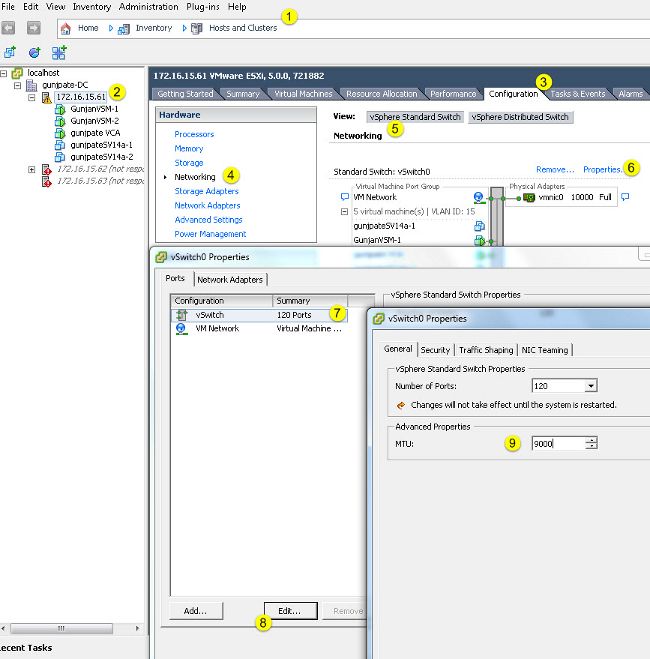This screenshot has height=659, width=650.
Task: Click the gunjpate-DC datacenter icon
Action: click(x=32, y=85)
